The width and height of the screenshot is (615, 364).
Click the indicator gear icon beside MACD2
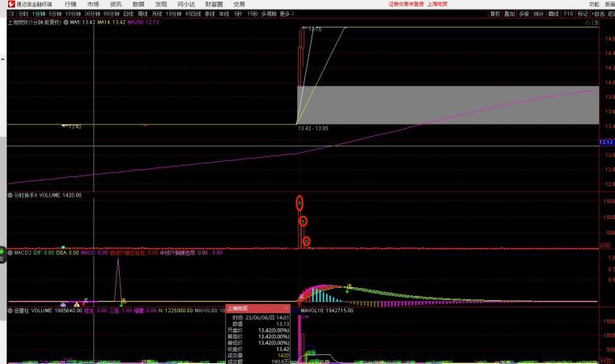(x=10, y=252)
